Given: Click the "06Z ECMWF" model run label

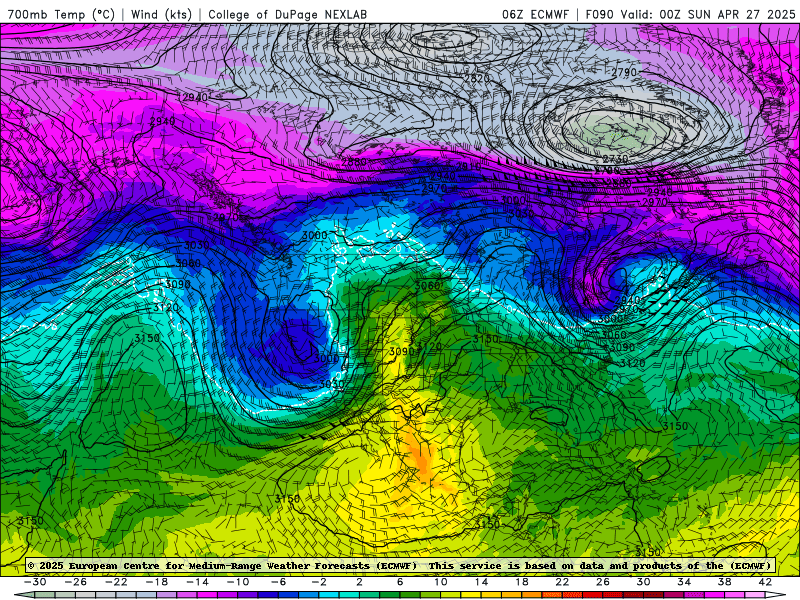Looking at the screenshot, I should pos(535,14).
